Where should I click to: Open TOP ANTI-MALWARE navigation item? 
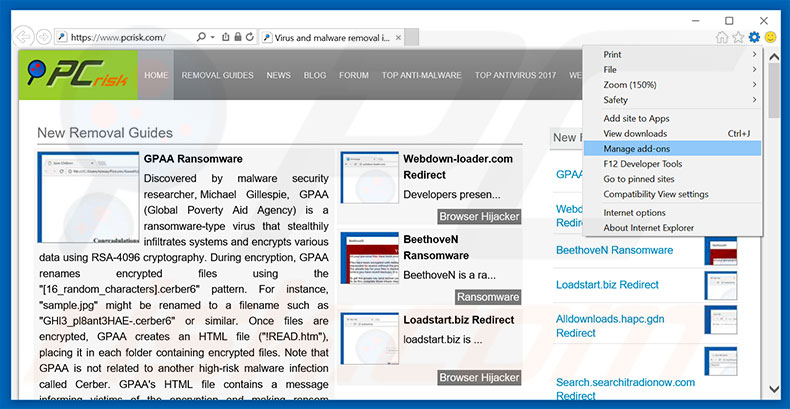tap(422, 75)
